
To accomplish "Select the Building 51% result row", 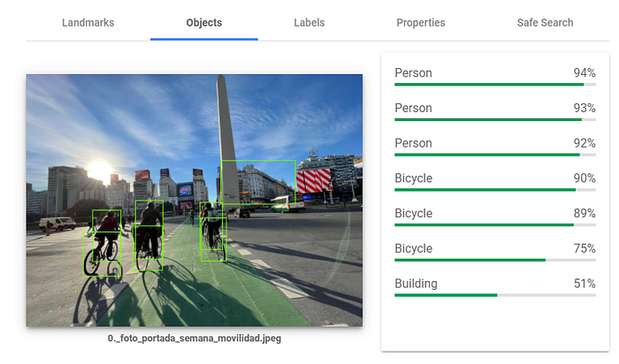I will (495, 286).
